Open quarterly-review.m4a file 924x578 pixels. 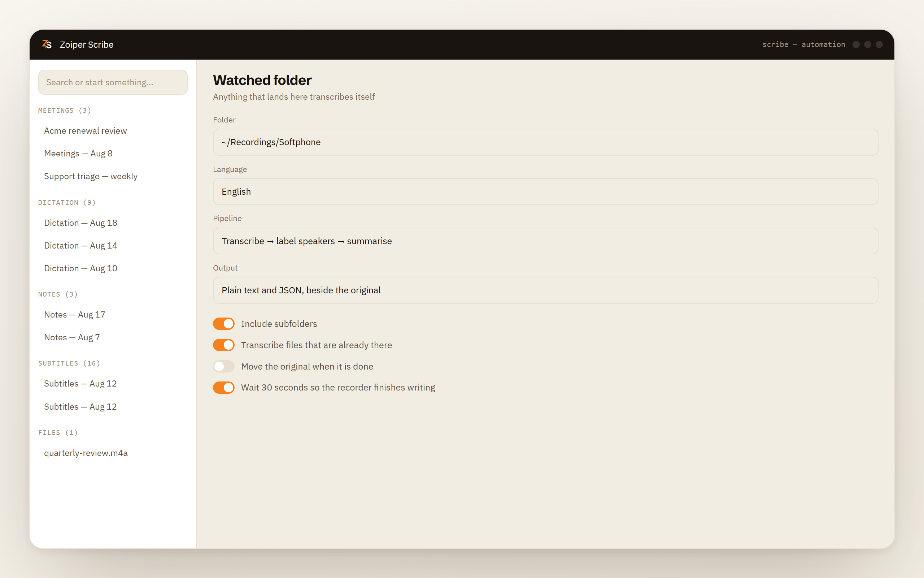[x=86, y=453]
